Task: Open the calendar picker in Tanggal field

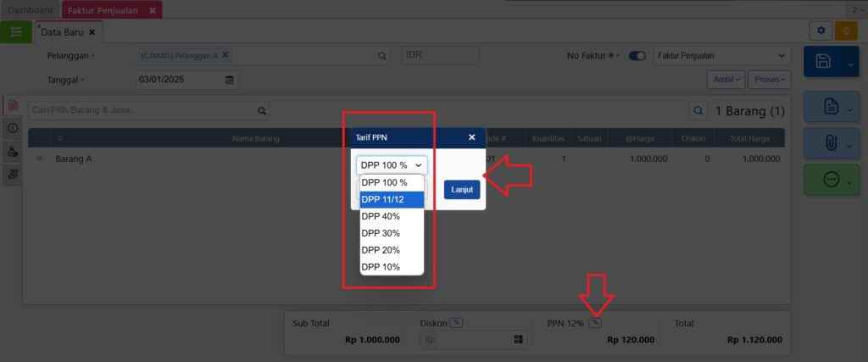Action: 229,80
